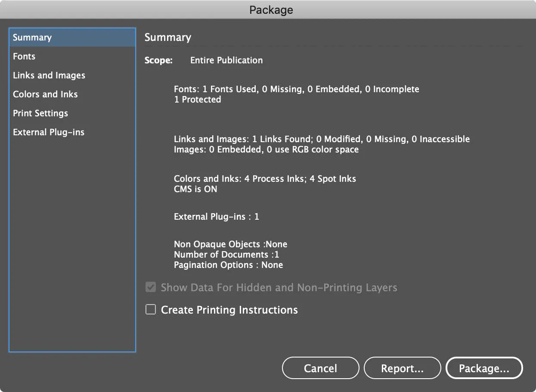Open External Plug-ins section

72,132
